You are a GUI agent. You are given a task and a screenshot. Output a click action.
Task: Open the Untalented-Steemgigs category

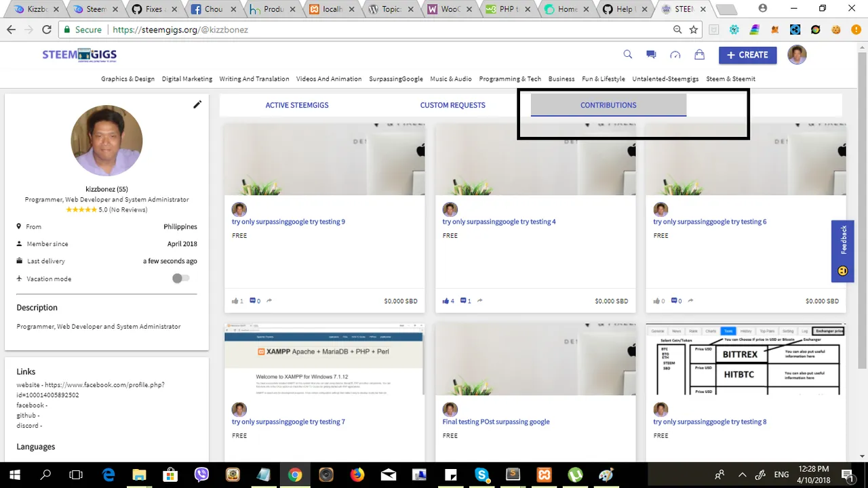pyautogui.click(x=665, y=79)
